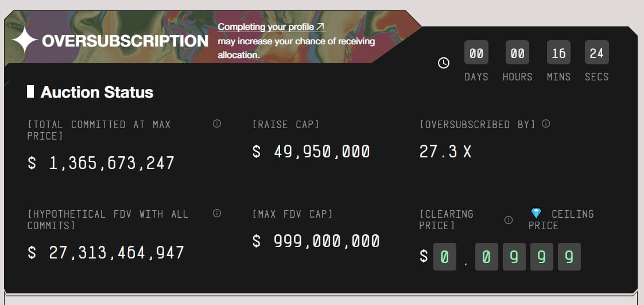This screenshot has height=305, width=644.
Task: Show info tooltip for Oversubscribed By
Action: tap(546, 123)
